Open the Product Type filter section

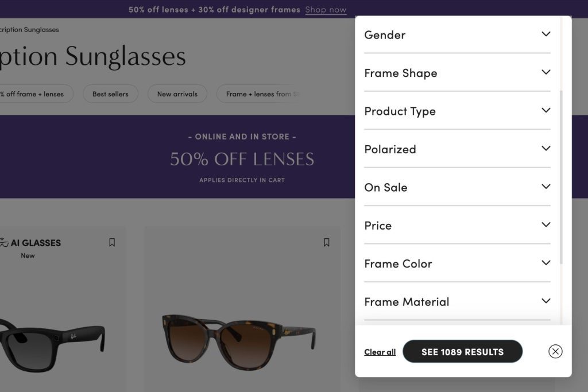[x=457, y=111]
